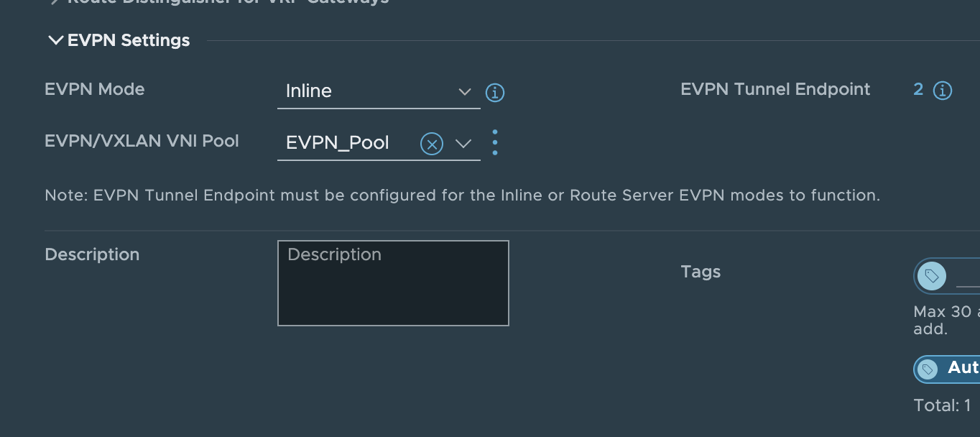Click the circled X inside EVPN_Pool selector
The image size is (980, 437).
click(431, 143)
